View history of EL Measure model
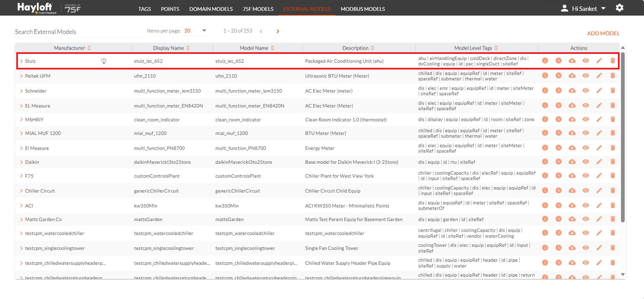 558,105
